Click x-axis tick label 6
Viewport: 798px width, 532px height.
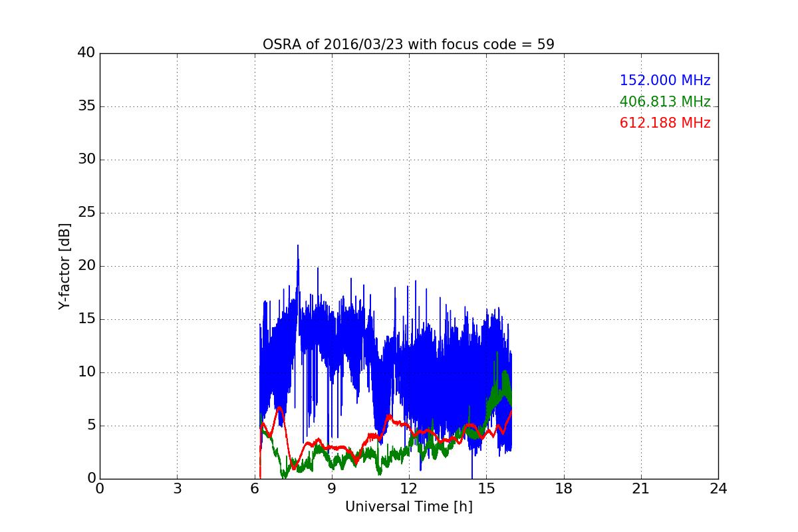point(254,489)
